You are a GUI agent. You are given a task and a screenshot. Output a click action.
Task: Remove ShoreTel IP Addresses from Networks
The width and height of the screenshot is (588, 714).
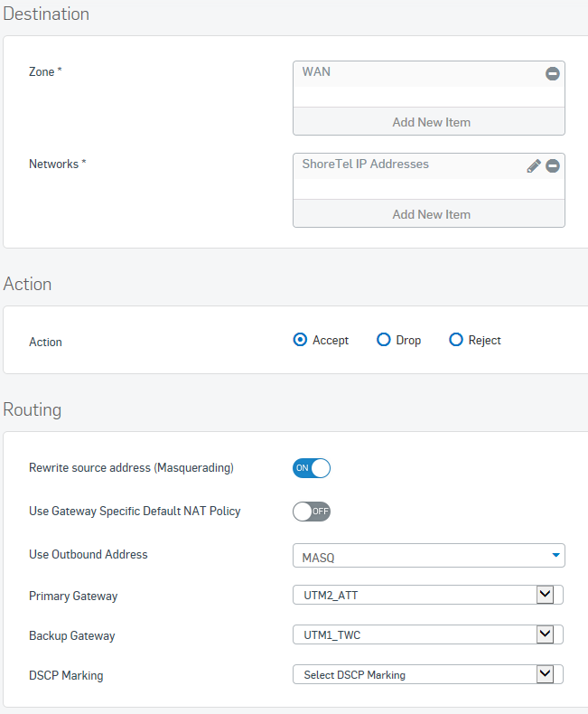pos(553,165)
